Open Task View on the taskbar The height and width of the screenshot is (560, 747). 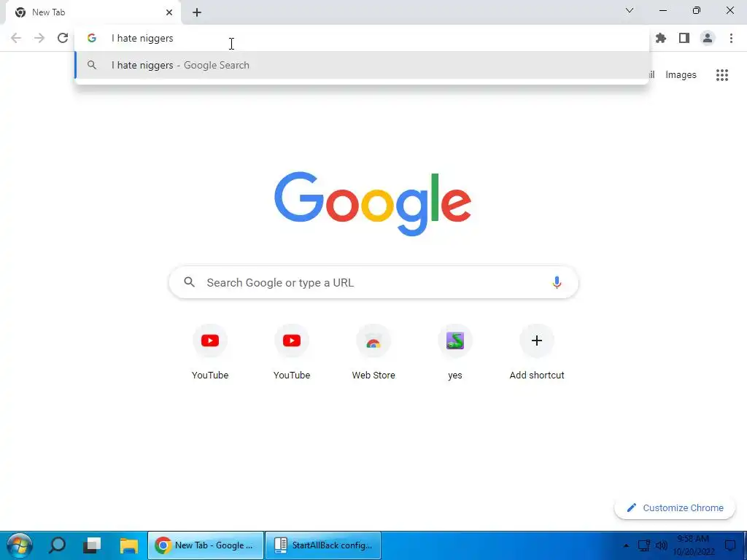tap(92, 545)
